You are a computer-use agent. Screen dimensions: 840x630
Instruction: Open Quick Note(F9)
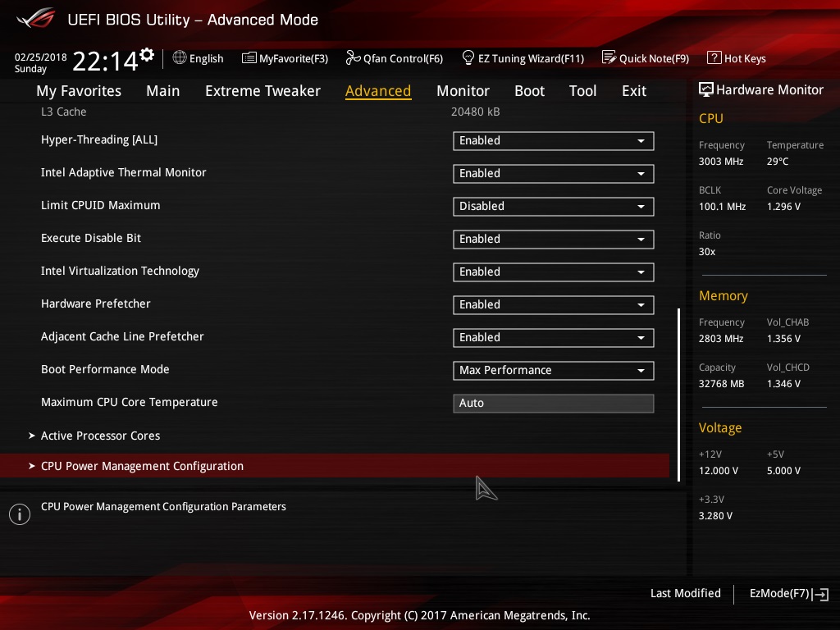click(646, 58)
